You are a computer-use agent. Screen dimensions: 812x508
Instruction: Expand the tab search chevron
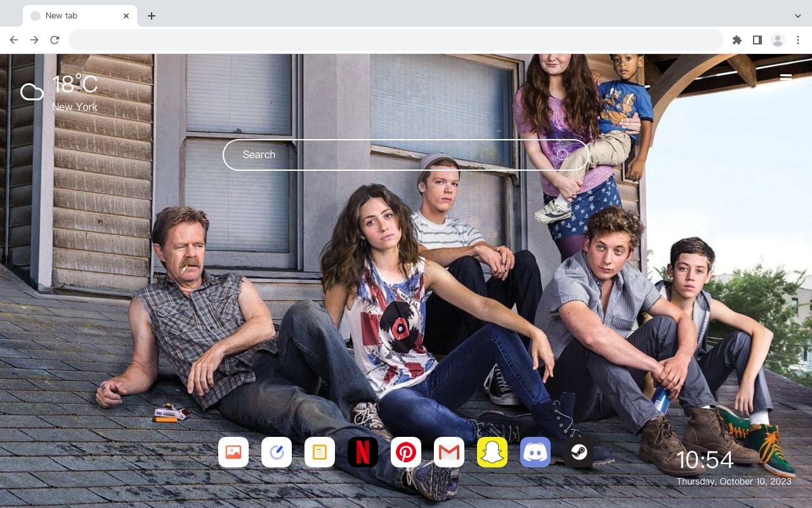798,16
